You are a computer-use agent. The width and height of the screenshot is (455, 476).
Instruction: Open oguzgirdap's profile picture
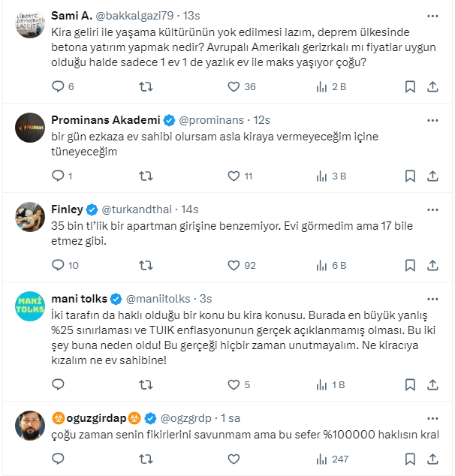30,425
